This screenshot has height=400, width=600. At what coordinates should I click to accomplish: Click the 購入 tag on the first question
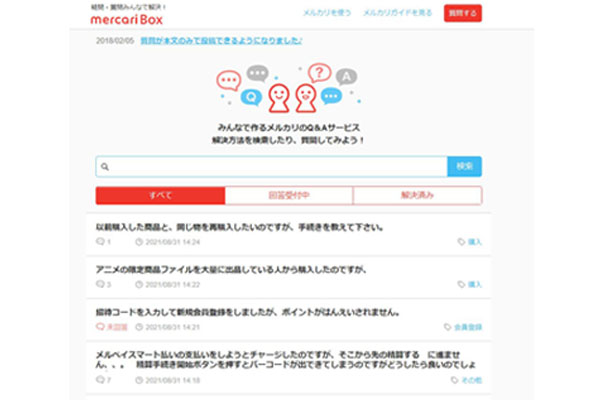pos(470,242)
